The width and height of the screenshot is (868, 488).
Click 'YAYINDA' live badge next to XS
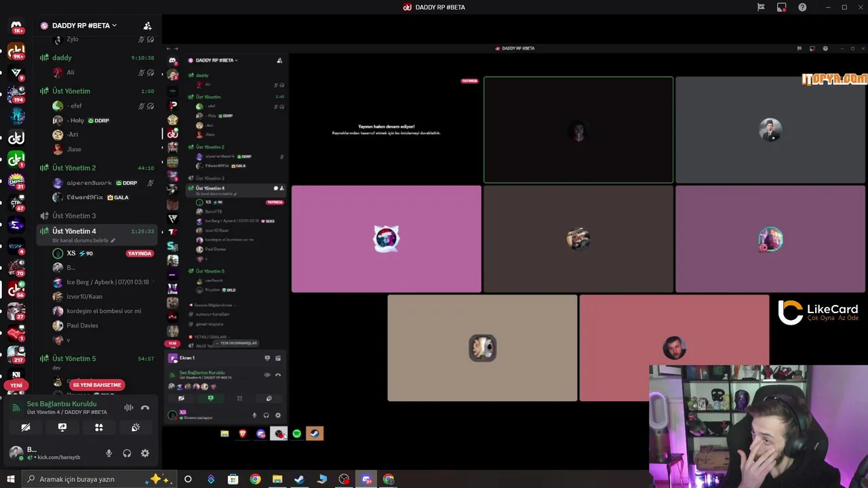coord(140,253)
